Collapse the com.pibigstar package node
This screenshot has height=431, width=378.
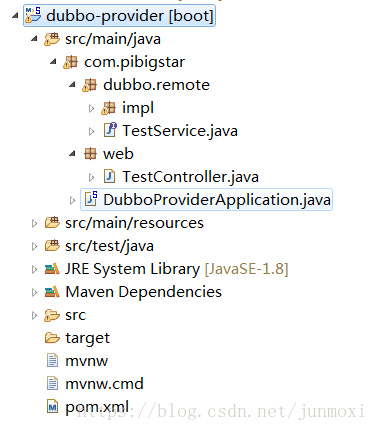pyautogui.click(x=53, y=62)
